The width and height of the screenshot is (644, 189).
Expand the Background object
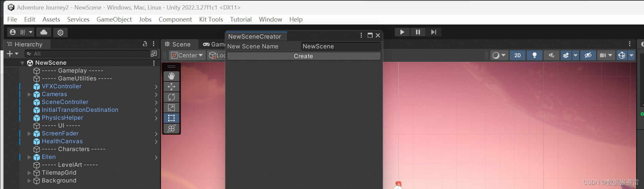click(x=29, y=181)
